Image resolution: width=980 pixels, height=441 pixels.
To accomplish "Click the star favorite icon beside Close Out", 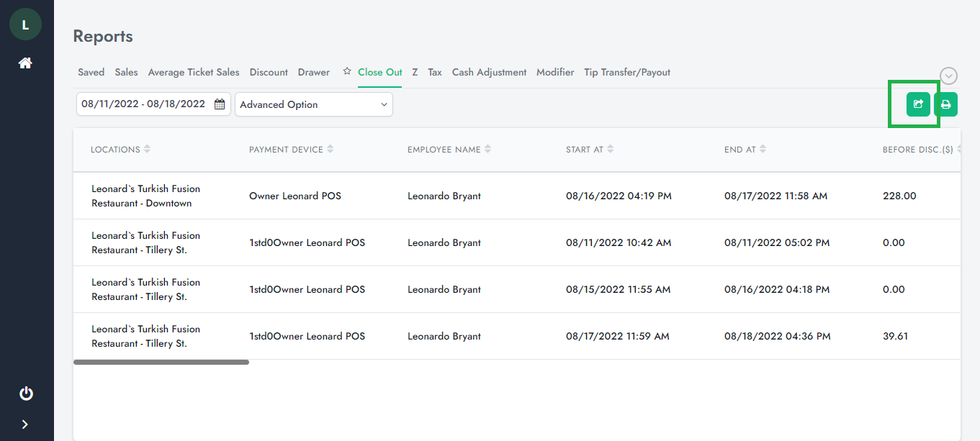I will (x=347, y=72).
